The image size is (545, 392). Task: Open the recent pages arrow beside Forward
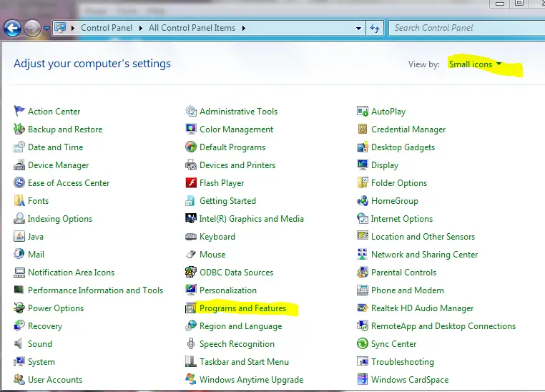(x=46, y=28)
